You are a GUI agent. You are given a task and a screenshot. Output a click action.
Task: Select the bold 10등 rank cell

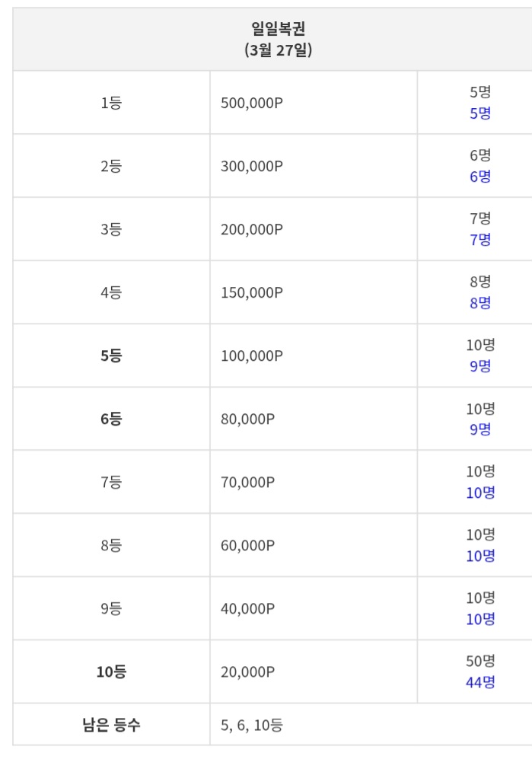pyautogui.click(x=111, y=671)
